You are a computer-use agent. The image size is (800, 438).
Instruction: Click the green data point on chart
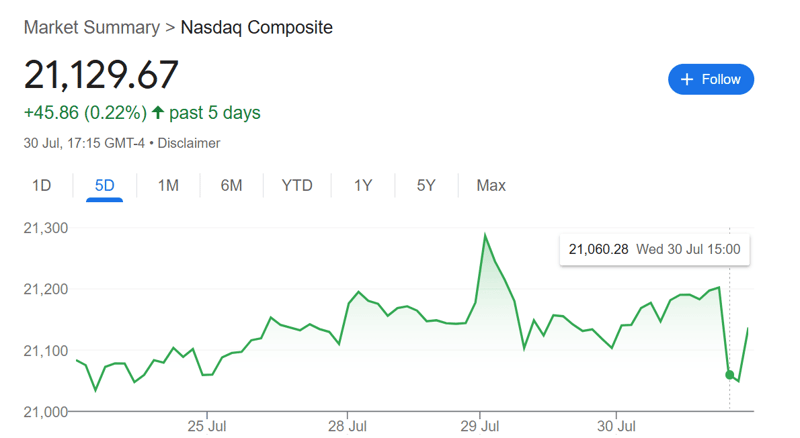click(x=729, y=375)
